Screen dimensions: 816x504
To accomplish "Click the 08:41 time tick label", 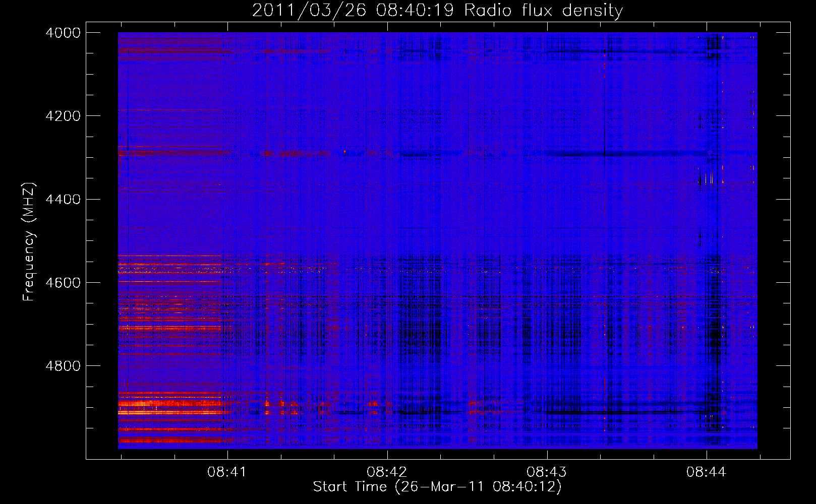I will click(x=227, y=472).
